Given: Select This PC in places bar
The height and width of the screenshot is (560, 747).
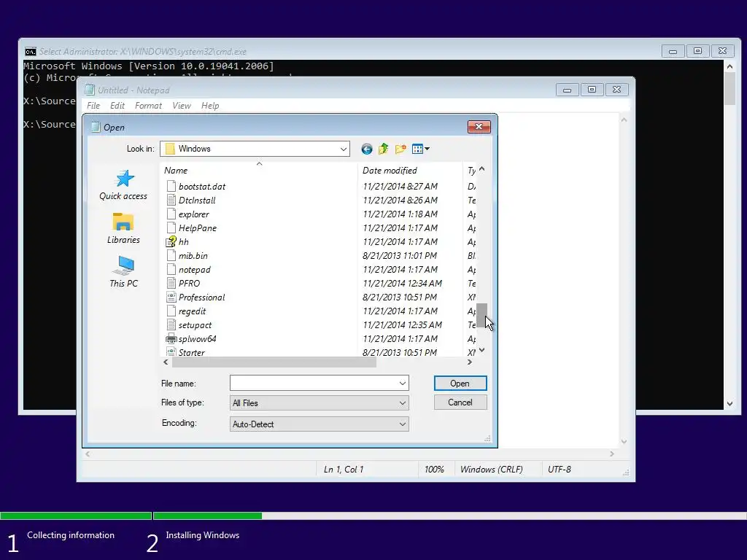Looking at the screenshot, I should click(x=123, y=272).
